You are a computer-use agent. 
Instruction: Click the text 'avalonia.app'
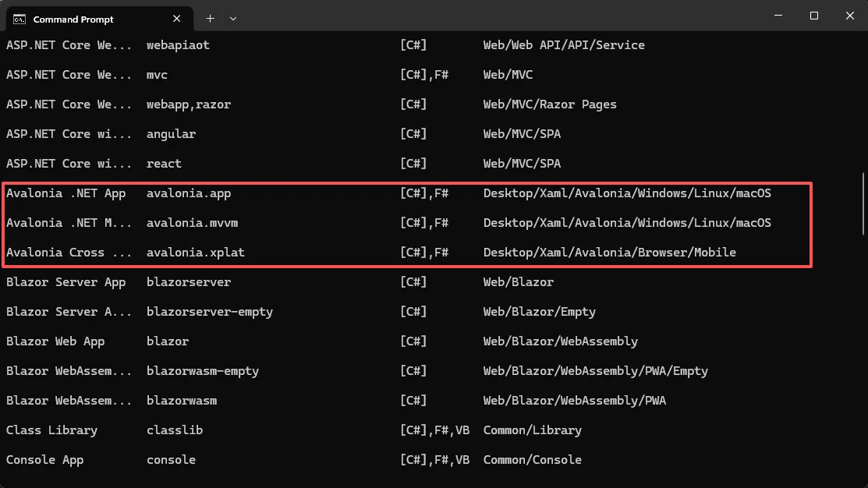click(x=188, y=193)
